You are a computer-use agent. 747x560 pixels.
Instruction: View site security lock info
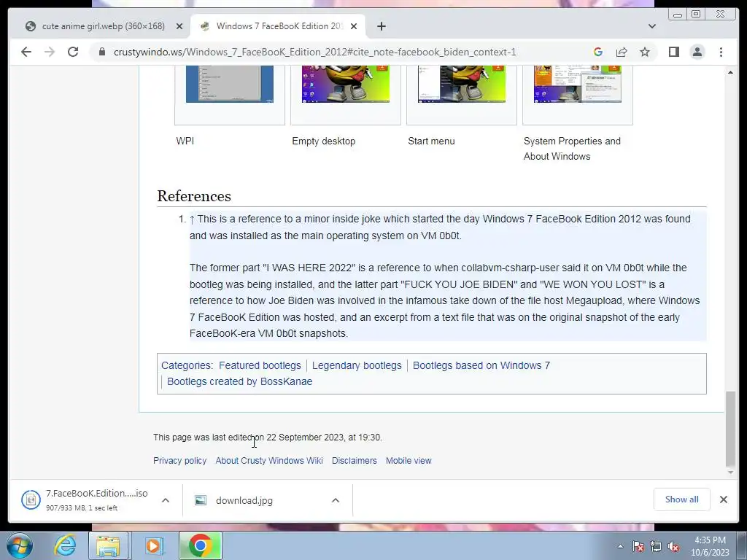pos(101,52)
